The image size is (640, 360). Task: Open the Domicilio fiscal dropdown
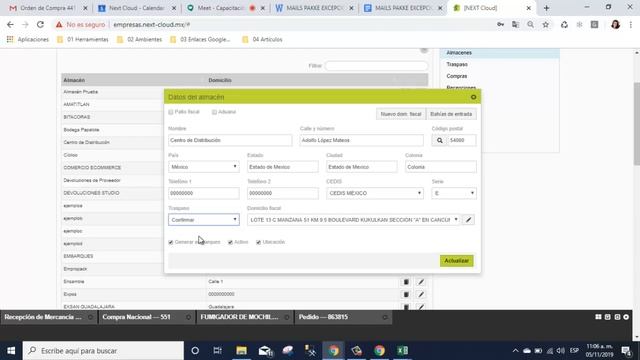click(353, 220)
